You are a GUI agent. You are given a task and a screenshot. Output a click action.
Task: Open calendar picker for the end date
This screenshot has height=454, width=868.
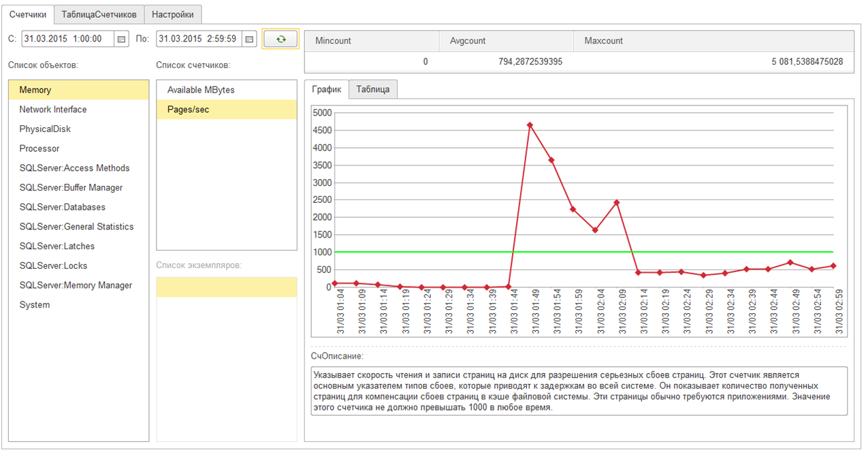click(249, 39)
